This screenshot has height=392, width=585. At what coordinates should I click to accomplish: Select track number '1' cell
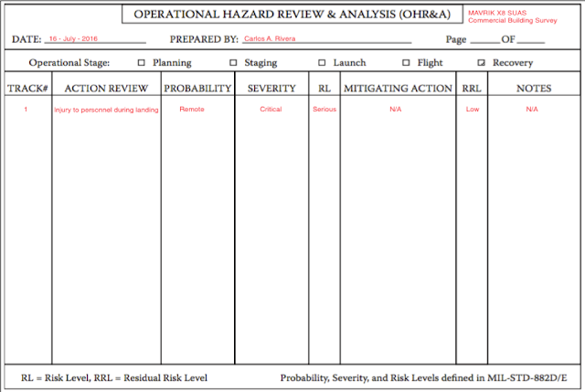point(26,110)
